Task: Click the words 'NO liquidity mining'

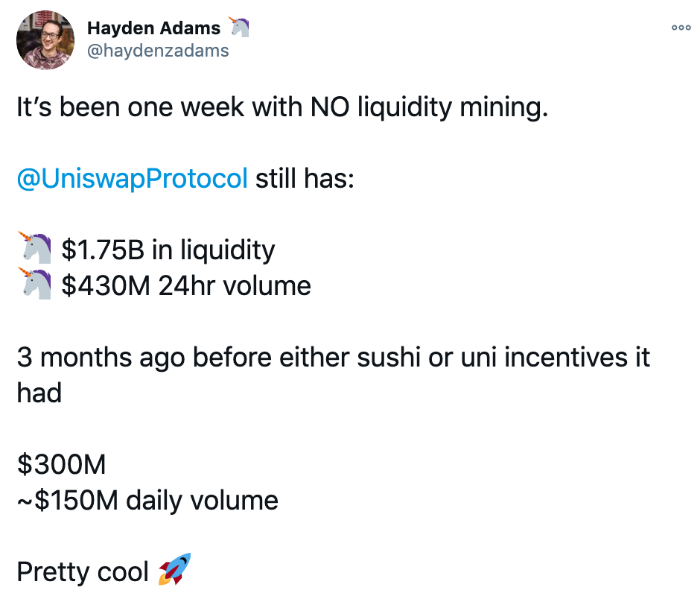Action: click(x=429, y=107)
